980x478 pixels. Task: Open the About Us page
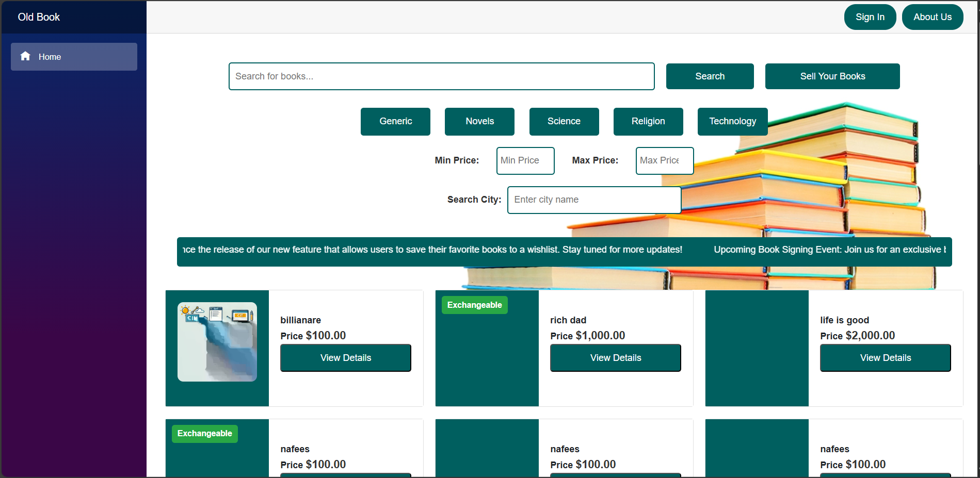[933, 17]
